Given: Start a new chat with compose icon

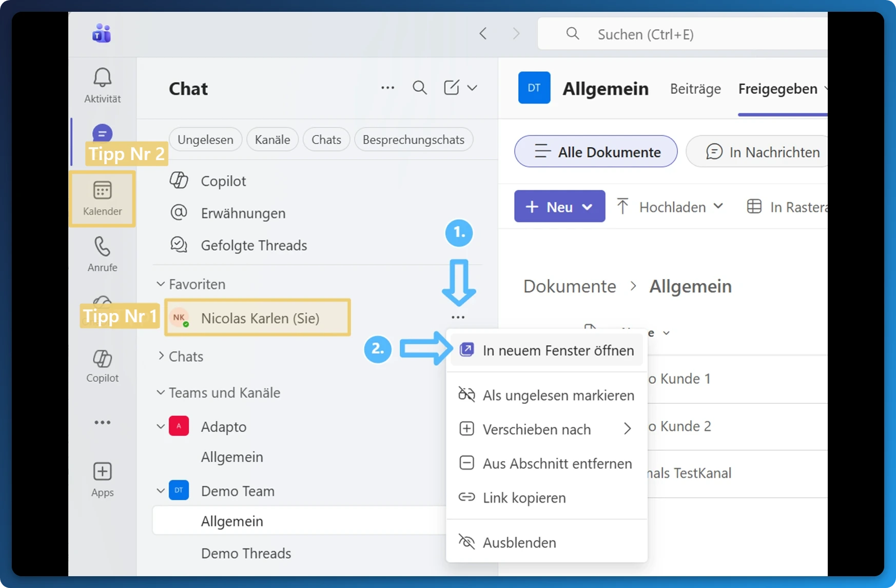Looking at the screenshot, I should [x=452, y=88].
